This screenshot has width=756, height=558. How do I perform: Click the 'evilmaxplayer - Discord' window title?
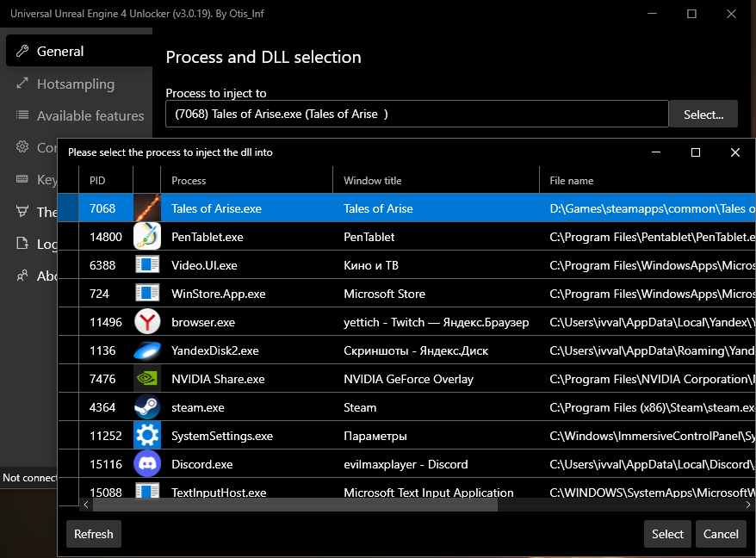pyautogui.click(x=406, y=464)
